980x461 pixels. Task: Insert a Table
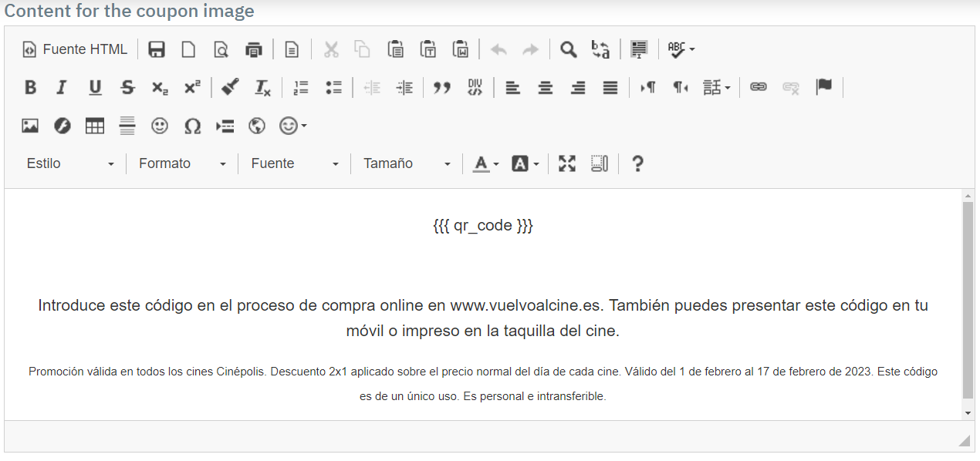pyautogui.click(x=95, y=126)
